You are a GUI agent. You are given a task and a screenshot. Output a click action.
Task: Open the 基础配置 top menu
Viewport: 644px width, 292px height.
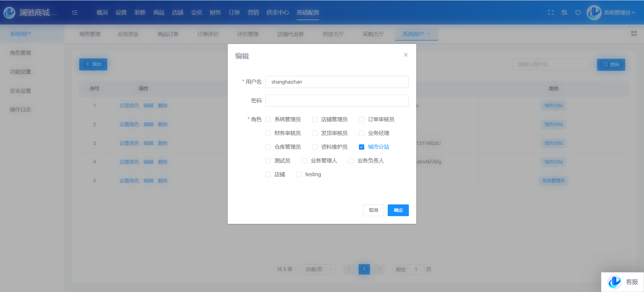pyautogui.click(x=308, y=12)
